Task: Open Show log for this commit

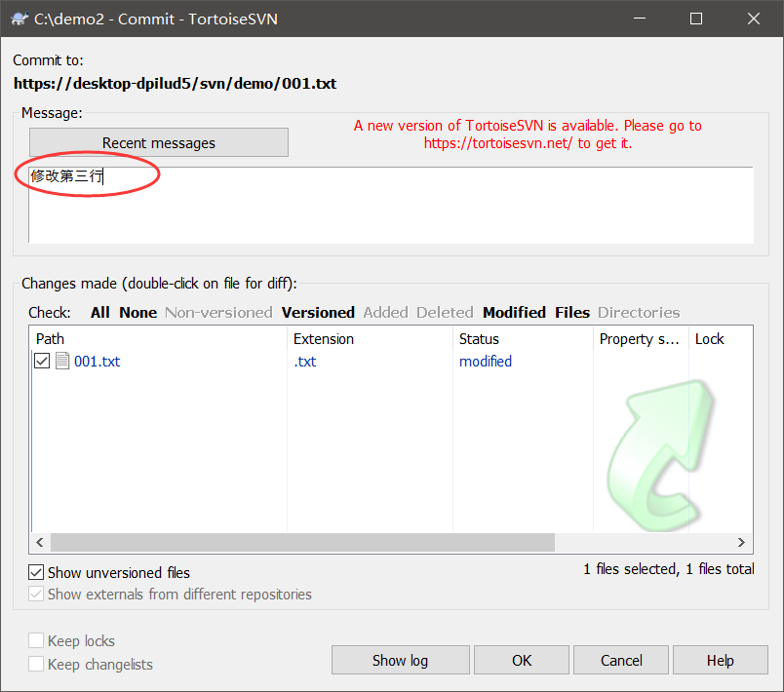Action: 400,660
